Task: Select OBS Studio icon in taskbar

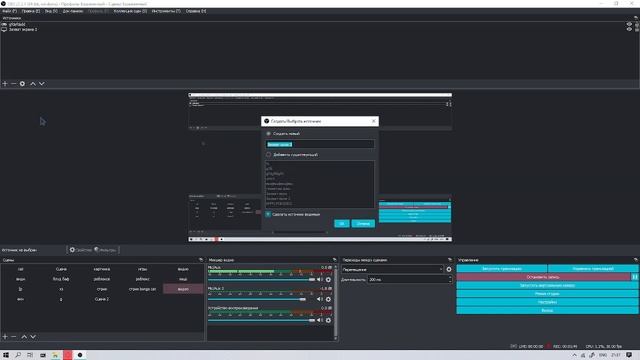Action: 80,355
